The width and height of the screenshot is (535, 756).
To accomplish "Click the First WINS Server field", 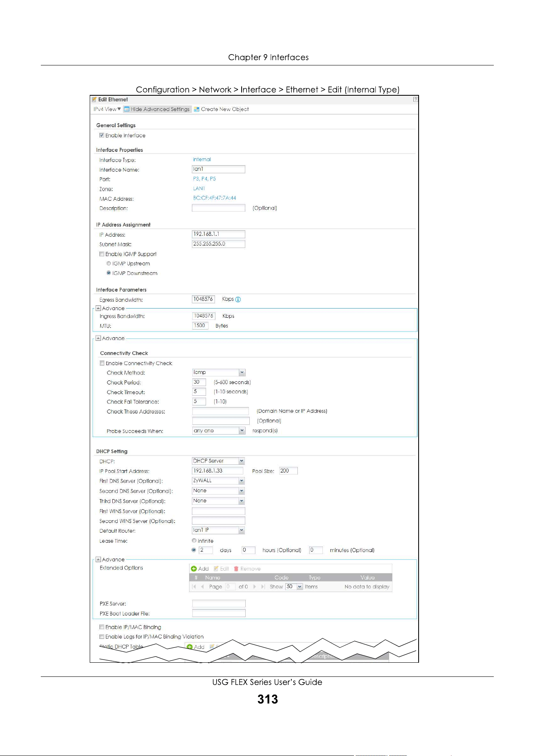I will (219, 511).
